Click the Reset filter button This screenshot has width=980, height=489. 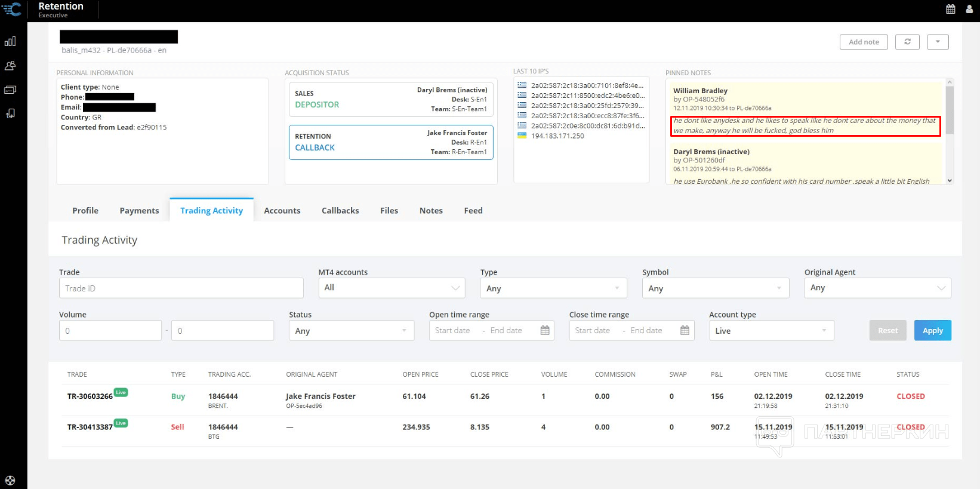point(887,330)
